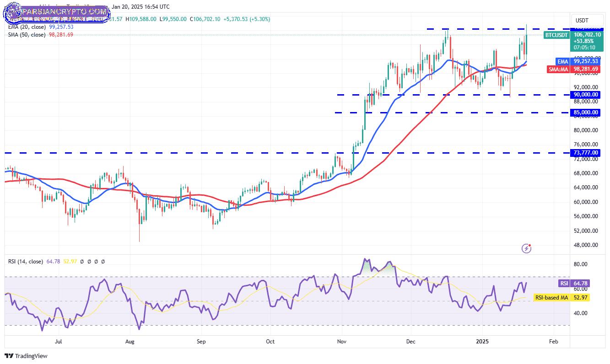Click the Oct date label
Screen dimensions: 610x364
pos(270,342)
